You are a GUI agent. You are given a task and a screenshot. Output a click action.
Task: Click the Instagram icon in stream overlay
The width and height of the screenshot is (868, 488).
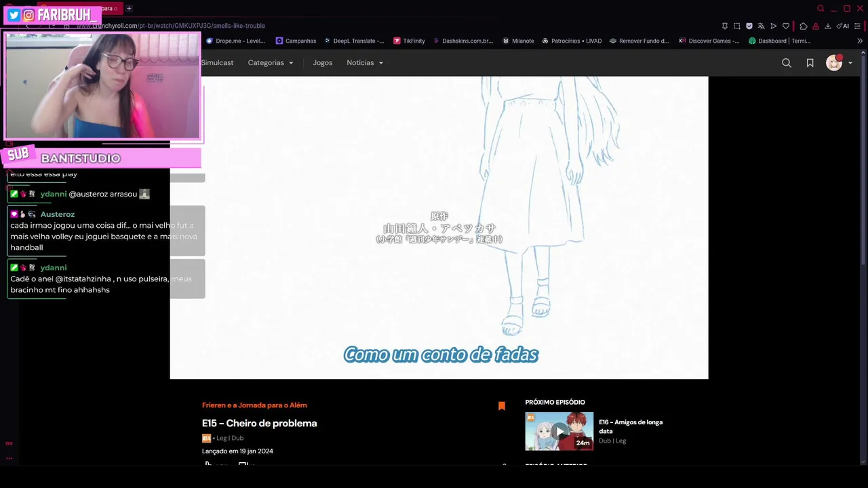pyautogui.click(x=28, y=15)
